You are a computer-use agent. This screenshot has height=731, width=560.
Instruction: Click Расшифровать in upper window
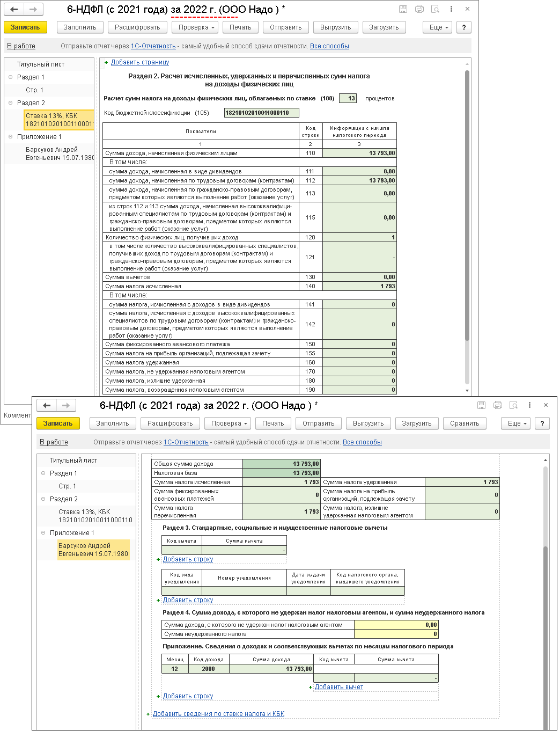click(x=137, y=27)
